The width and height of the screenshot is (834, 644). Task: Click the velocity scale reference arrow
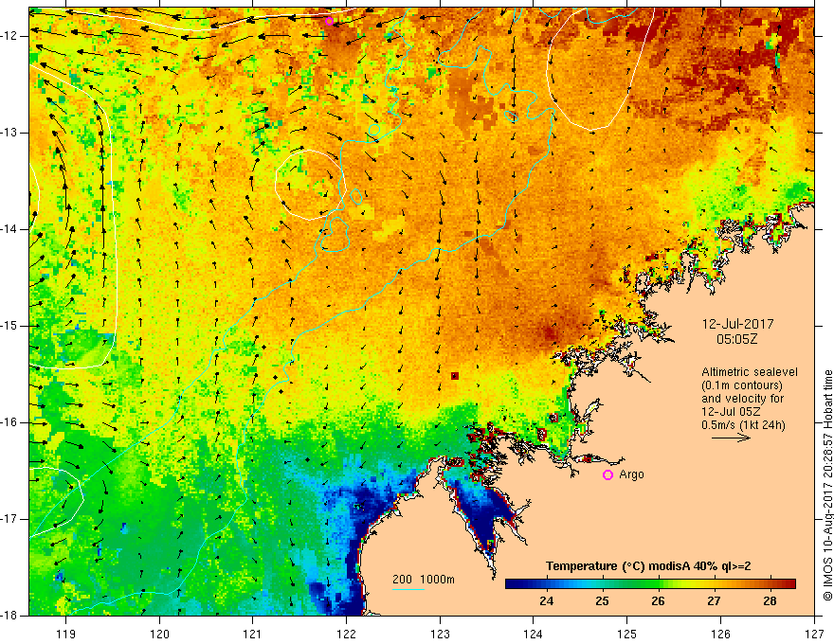click(x=732, y=438)
